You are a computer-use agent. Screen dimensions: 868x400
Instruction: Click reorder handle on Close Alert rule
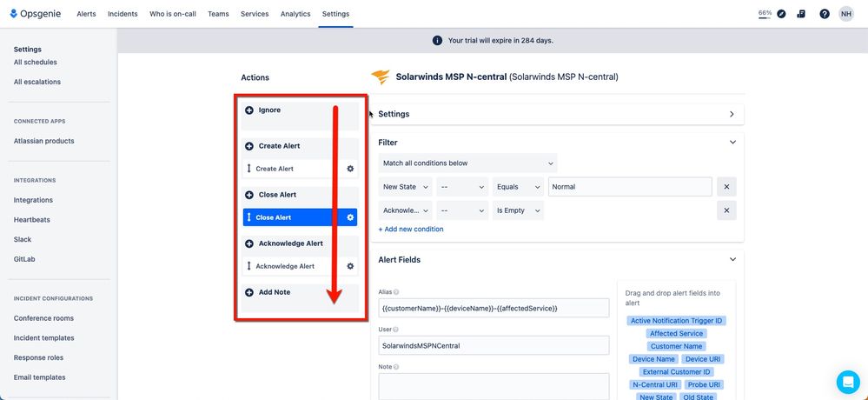point(249,217)
